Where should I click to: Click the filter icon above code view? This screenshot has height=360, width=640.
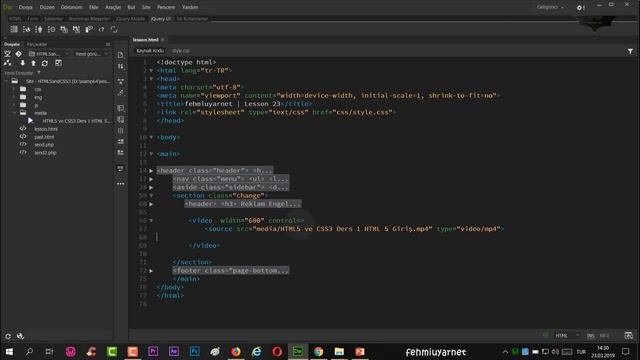coord(630,51)
